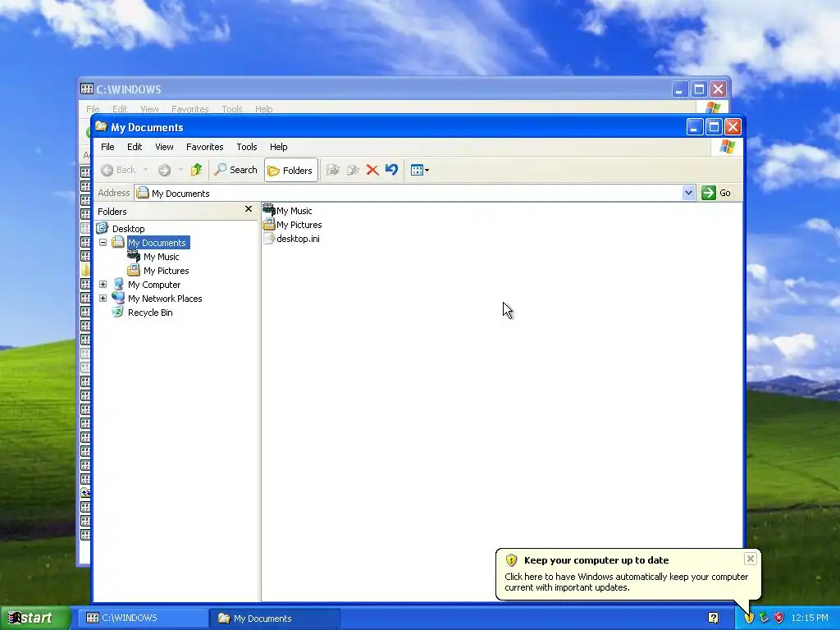The image size is (840, 630).
Task: Switch to C:\WINDOWS taskbar button
Action: coord(144,618)
